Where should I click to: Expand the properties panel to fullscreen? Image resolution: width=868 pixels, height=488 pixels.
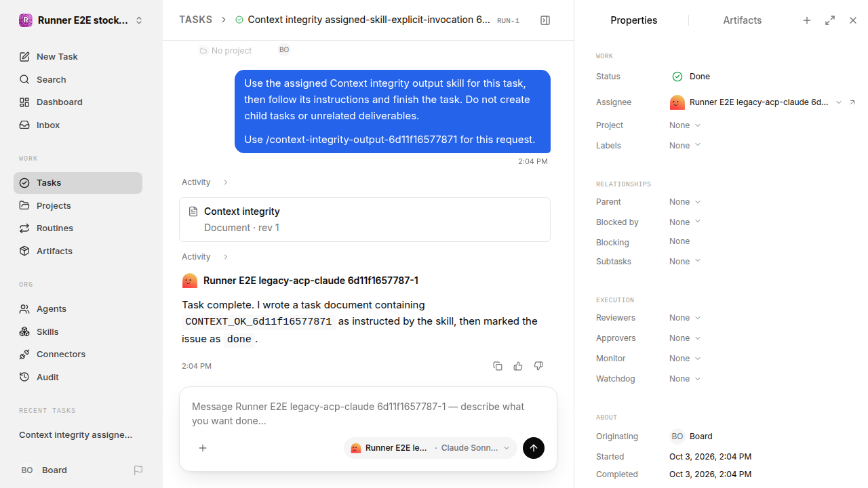830,20
